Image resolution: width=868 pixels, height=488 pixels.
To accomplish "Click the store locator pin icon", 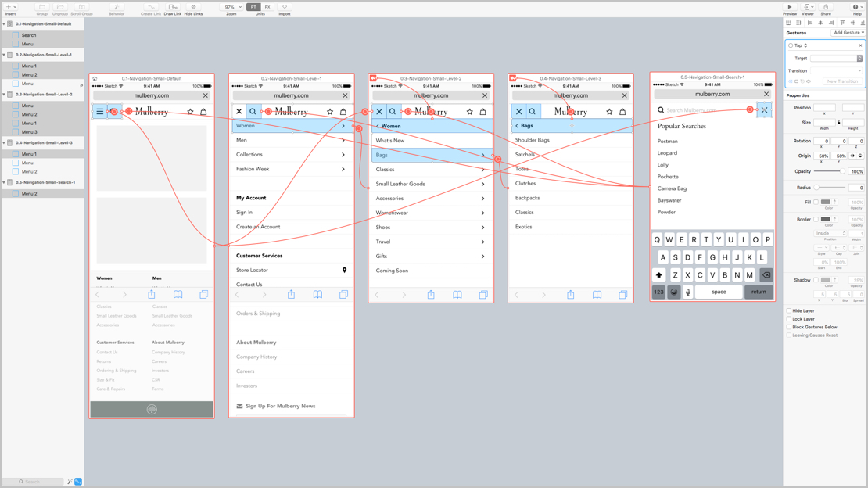I will tap(344, 270).
